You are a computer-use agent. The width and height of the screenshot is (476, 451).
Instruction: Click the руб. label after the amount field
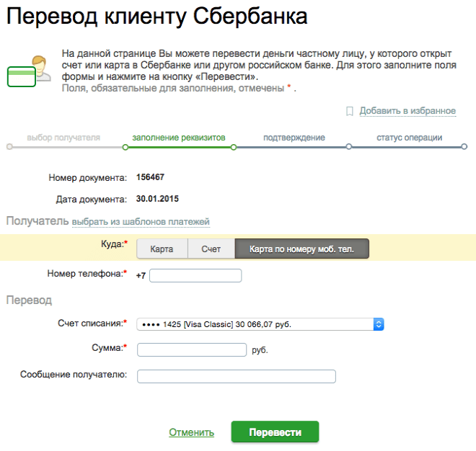(x=260, y=350)
